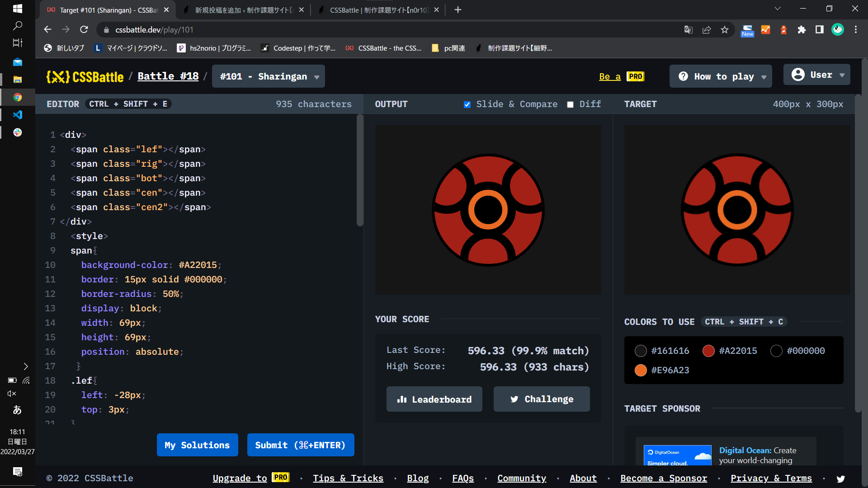Open the extensions puzzle icon

802,30
